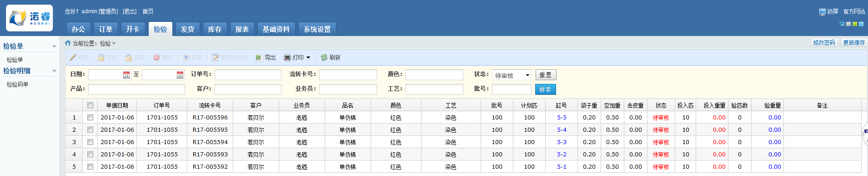Viewport: 868px width, 176px height.
Task: Select the green theme color swatch
Action: point(855,24)
